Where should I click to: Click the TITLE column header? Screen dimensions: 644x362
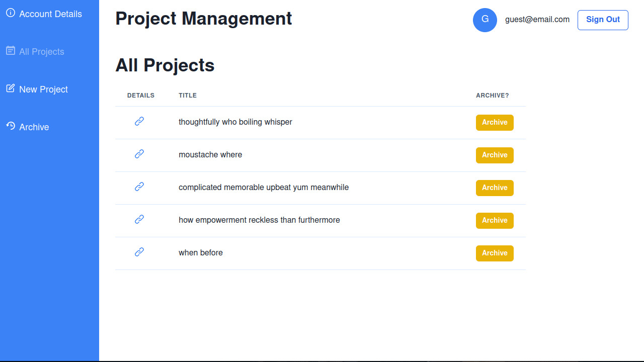coord(188,96)
